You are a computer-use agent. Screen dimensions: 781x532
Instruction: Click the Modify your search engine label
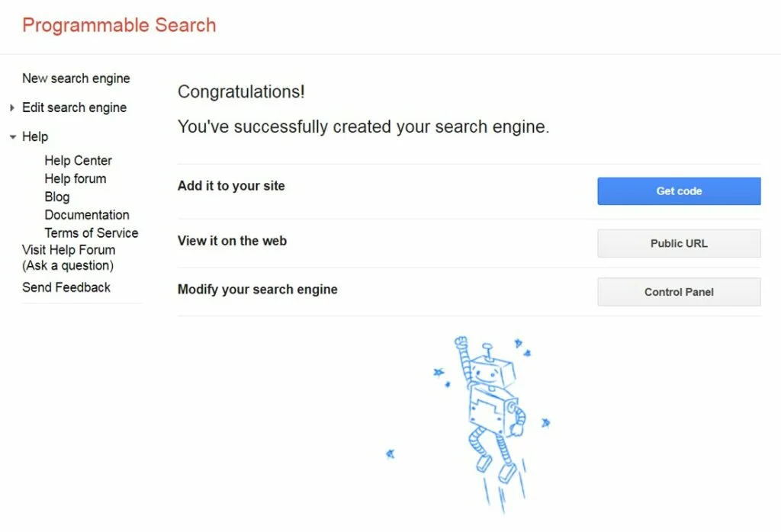tap(257, 290)
